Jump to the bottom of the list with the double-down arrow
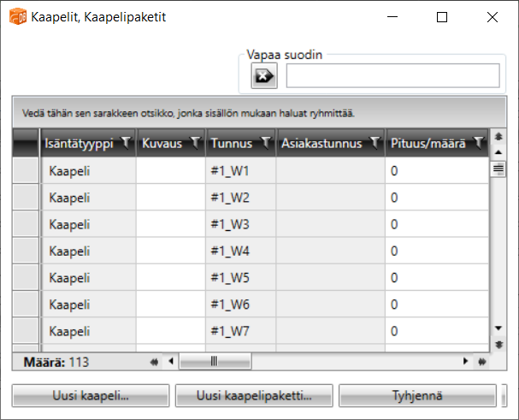 tap(499, 345)
